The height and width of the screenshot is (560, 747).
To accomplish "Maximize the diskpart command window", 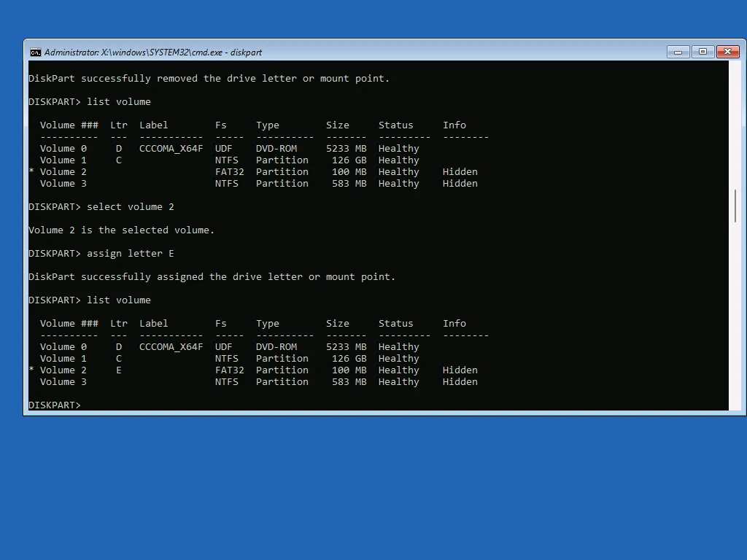I will point(703,52).
